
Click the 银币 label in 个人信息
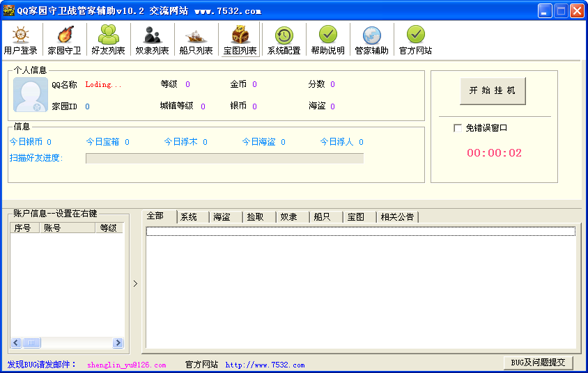click(x=238, y=106)
